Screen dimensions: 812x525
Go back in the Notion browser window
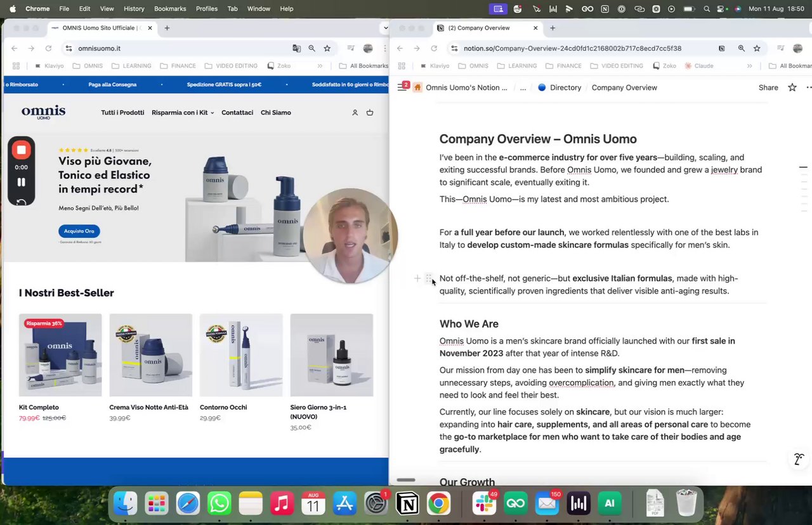400,48
